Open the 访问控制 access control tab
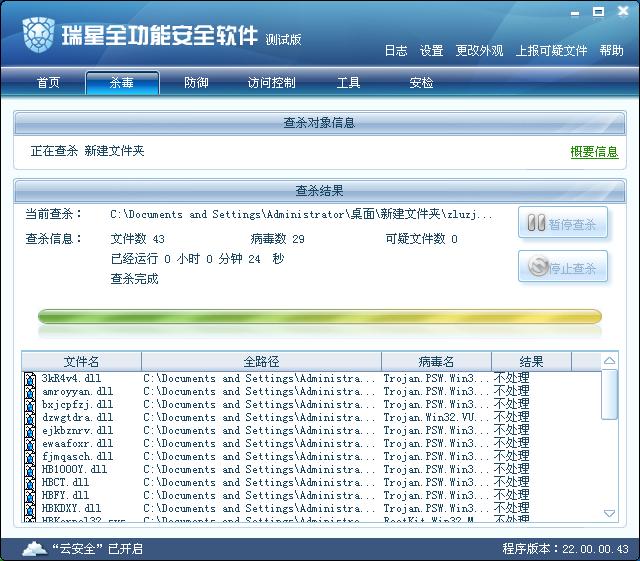The height and width of the screenshot is (561, 640). pos(271,82)
